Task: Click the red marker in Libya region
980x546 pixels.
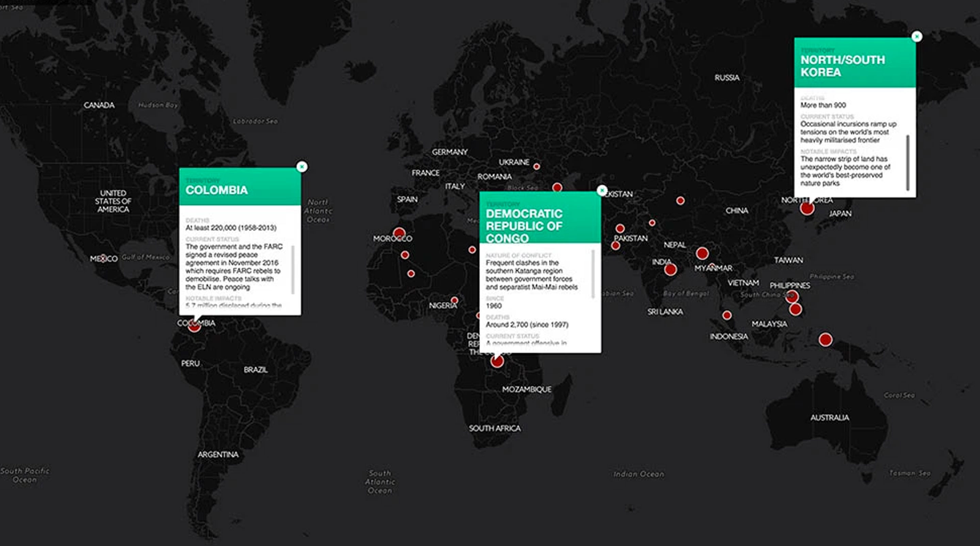Action: point(472,250)
